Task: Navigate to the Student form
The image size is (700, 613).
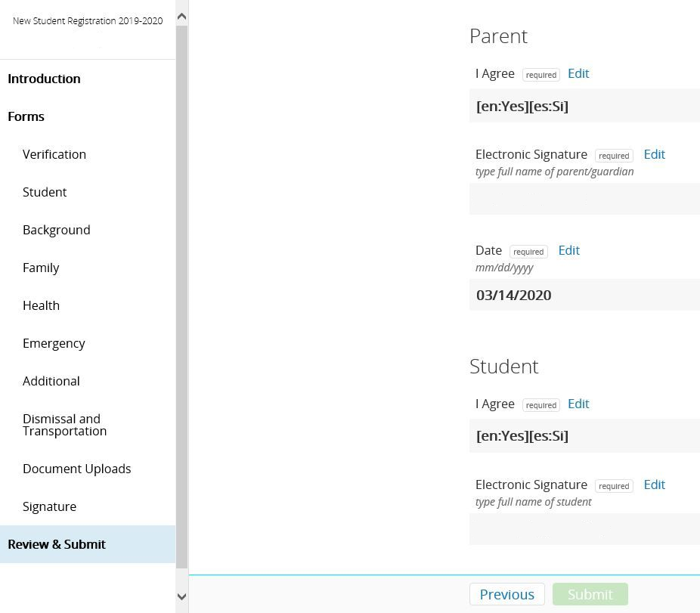Action: click(x=45, y=192)
